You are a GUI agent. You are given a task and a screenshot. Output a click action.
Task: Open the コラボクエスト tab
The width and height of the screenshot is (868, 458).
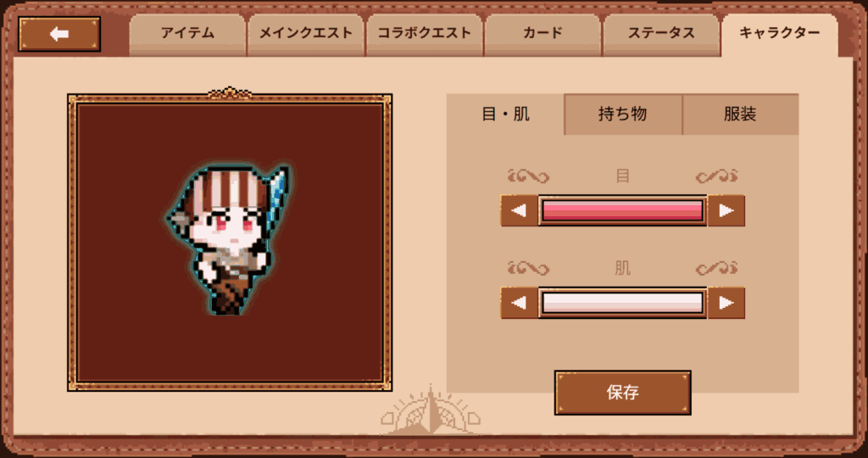tap(425, 34)
